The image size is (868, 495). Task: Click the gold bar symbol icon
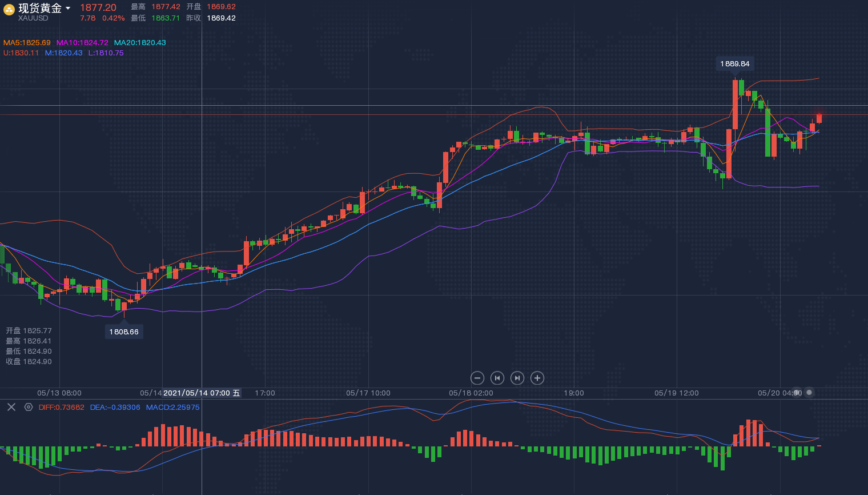(9, 10)
